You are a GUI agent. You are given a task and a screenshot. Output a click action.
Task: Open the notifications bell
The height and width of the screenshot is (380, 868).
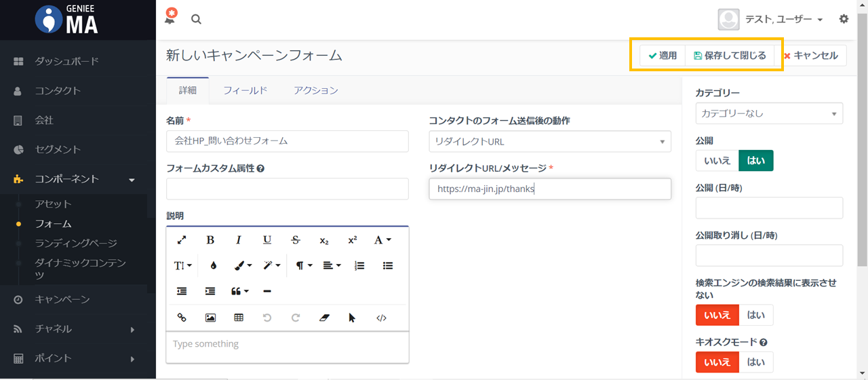(170, 17)
